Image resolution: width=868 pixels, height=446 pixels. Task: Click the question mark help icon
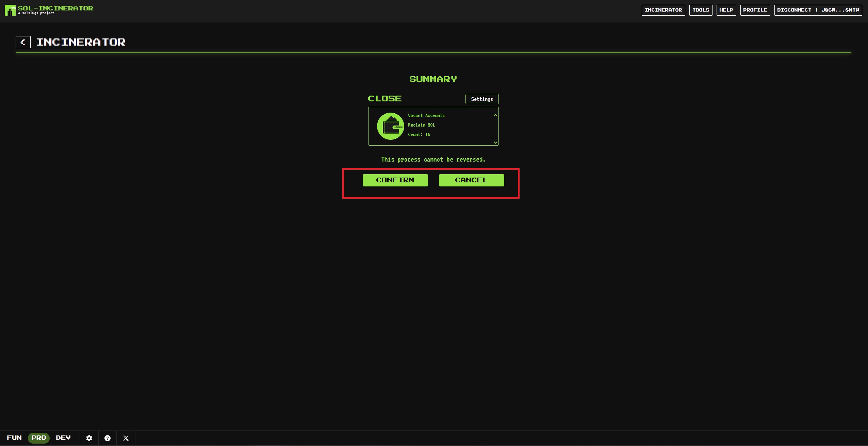pos(108,438)
